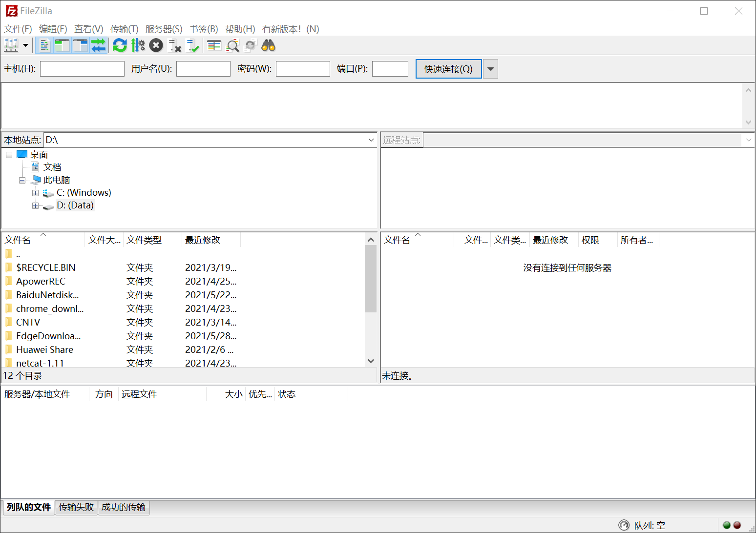Toggle transfer queue display

point(98,45)
